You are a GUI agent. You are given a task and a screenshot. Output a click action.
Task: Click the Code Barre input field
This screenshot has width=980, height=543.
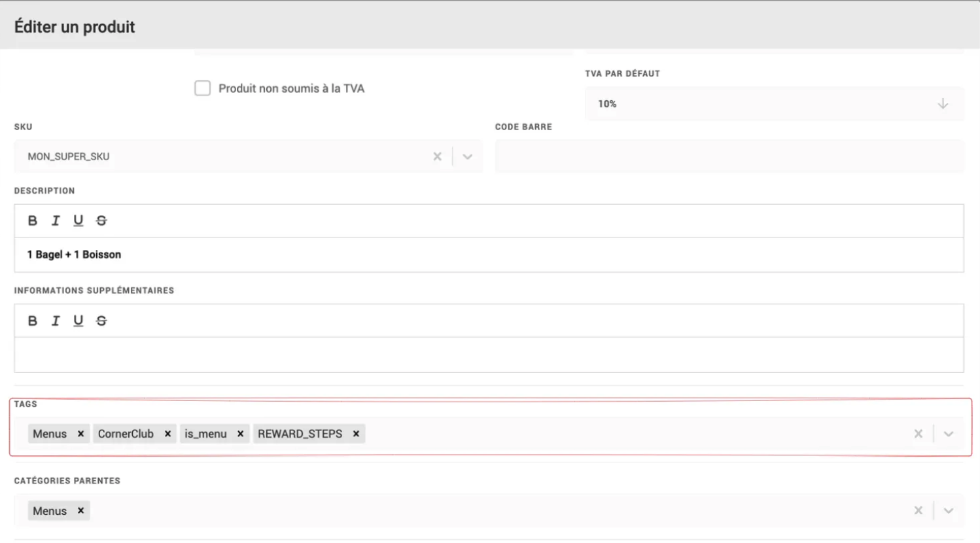[x=729, y=157]
